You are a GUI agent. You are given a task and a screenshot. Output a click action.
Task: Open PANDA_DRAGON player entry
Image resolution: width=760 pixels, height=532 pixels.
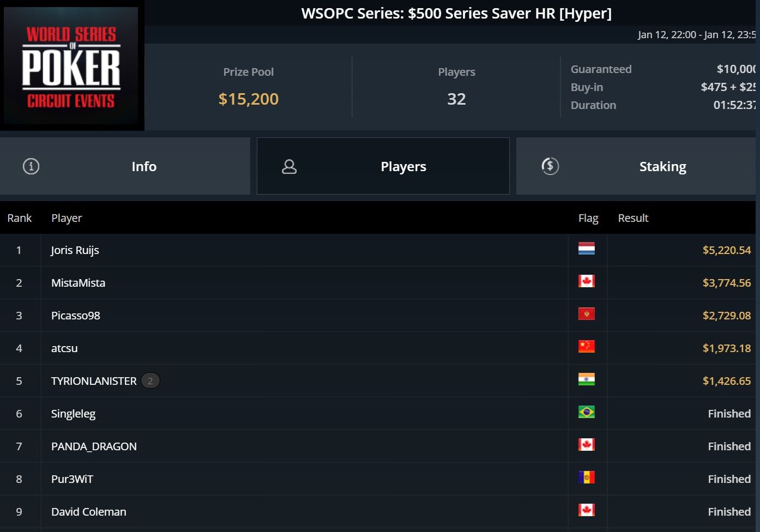coord(94,446)
